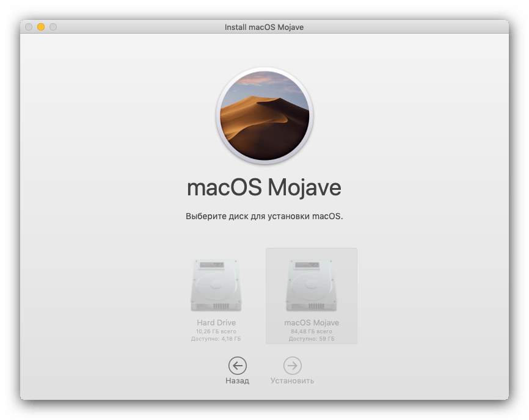Select the Hard Drive disk icon
Image resolution: width=529 pixels, height=420 pixels.
pyautogui.click(x=216, y=286)
